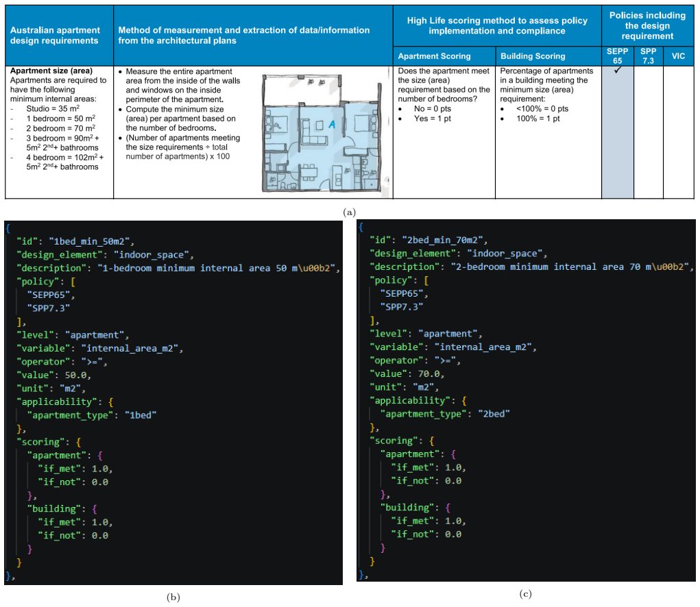Click the opening brace of 1bed JSON
This screenshot has height=607, width=700.
[8, 228]
